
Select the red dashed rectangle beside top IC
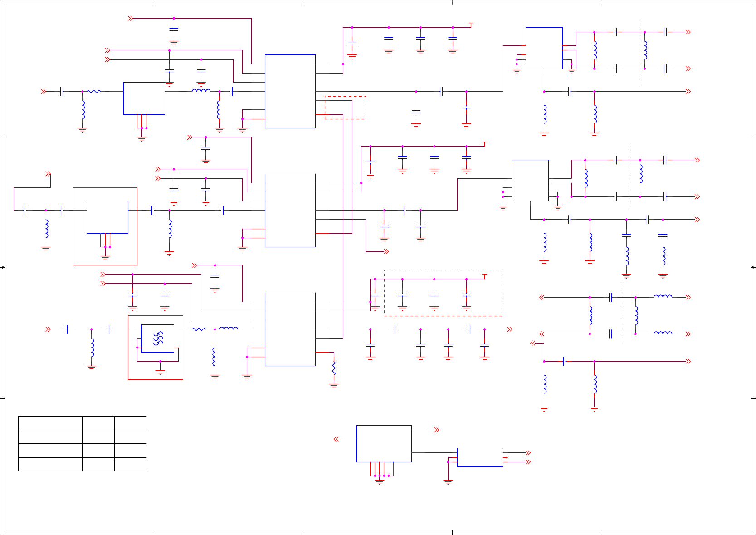click(x=346, y=108)
